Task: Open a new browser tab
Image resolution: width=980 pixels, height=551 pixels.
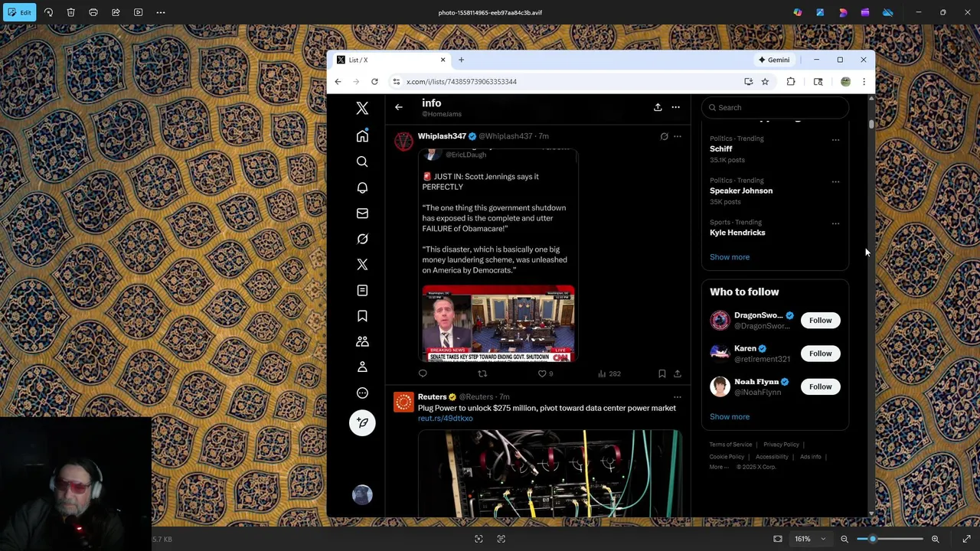Action: coord(461,60)
